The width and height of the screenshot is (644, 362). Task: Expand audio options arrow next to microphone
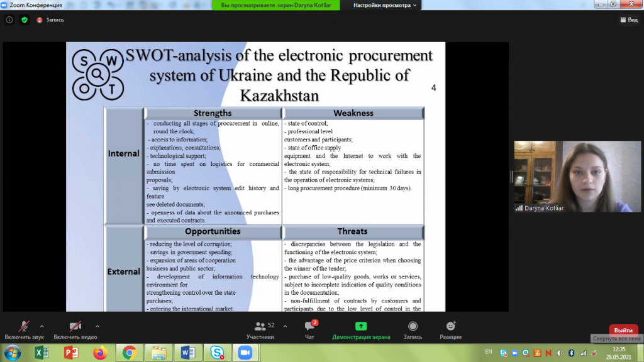click(42, 326)
